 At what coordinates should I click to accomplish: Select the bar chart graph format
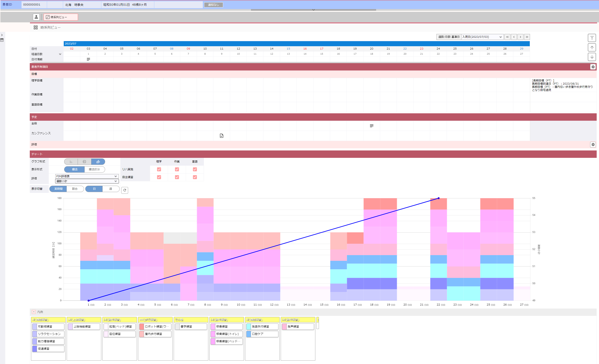71,162
